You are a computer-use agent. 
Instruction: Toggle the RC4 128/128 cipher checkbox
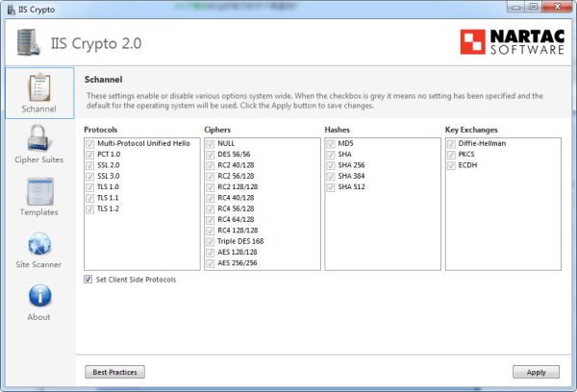(x=210, y=231)
